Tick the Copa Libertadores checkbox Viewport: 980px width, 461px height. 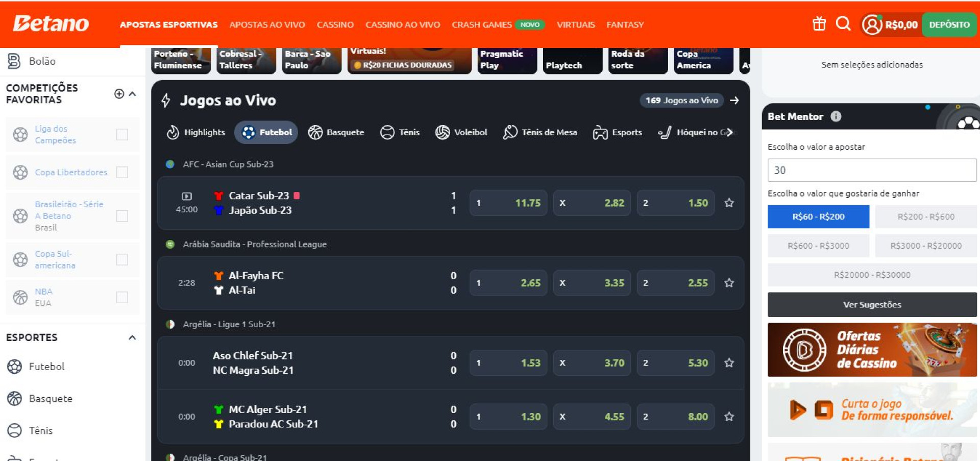pyautogui.click(x=122, y=173)
